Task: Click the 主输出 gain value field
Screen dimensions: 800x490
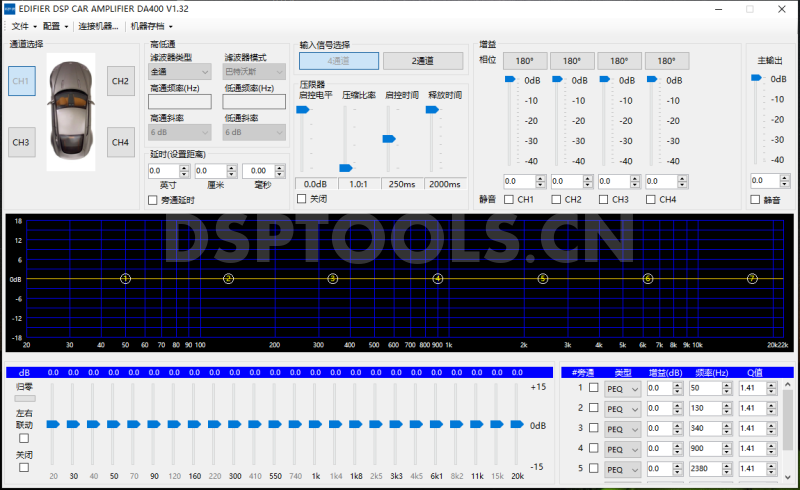Action: pyautogui.click(x=765, y=181)
